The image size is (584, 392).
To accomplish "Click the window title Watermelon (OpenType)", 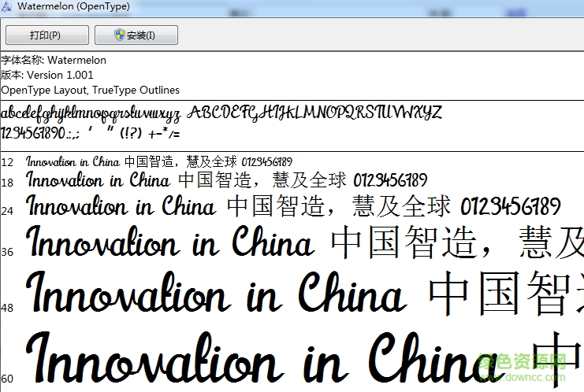I will (74, 6).
